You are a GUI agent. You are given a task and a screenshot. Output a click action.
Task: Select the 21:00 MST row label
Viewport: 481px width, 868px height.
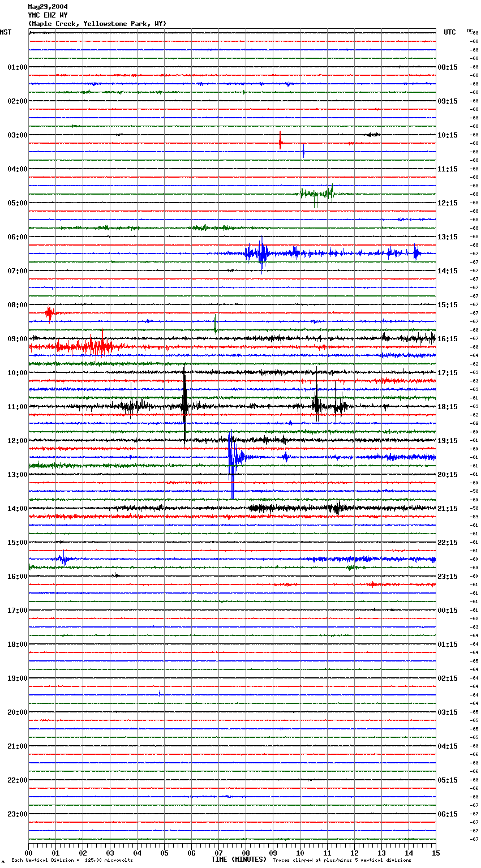18,746
